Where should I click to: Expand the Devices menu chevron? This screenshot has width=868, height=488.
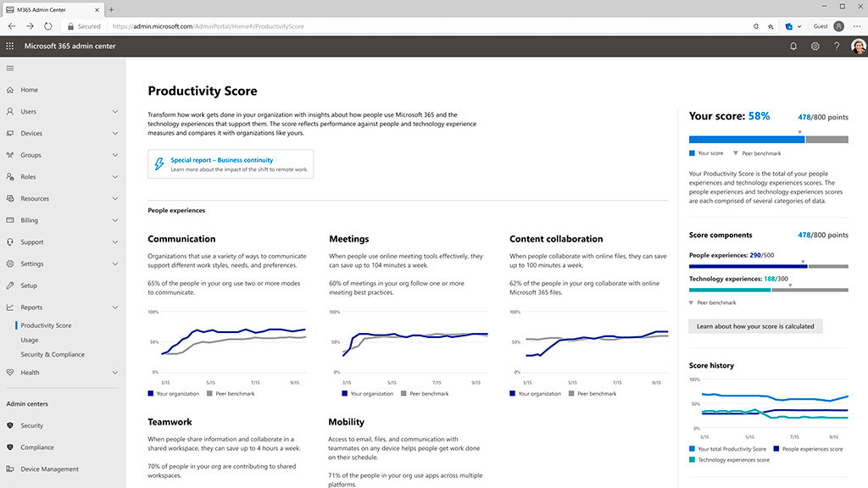coord(115,133)
